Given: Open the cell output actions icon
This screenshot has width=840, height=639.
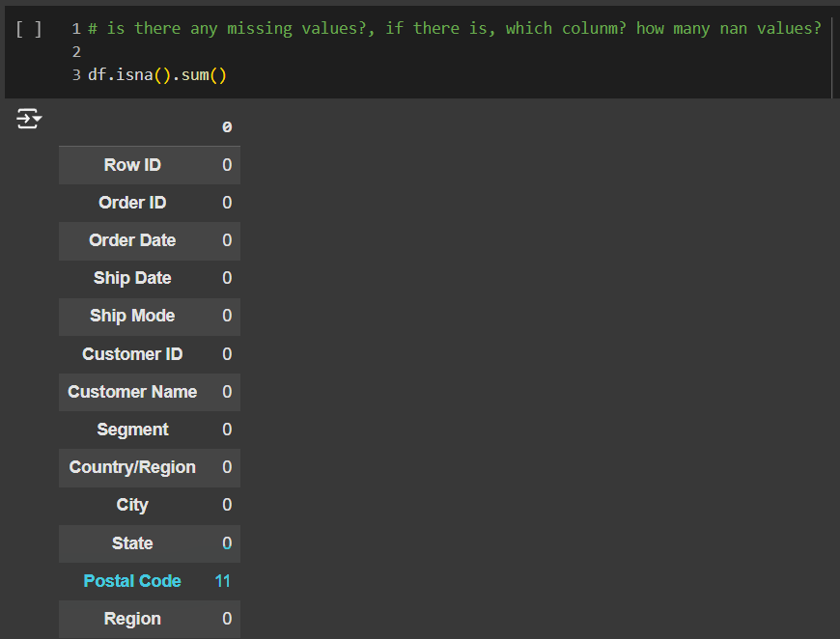Looking at the screenshot, I should 29,120.
